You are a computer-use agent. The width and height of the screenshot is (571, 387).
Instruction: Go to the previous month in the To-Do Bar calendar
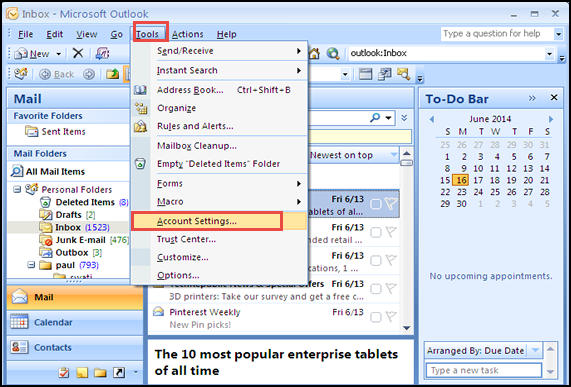coord(432,119)
